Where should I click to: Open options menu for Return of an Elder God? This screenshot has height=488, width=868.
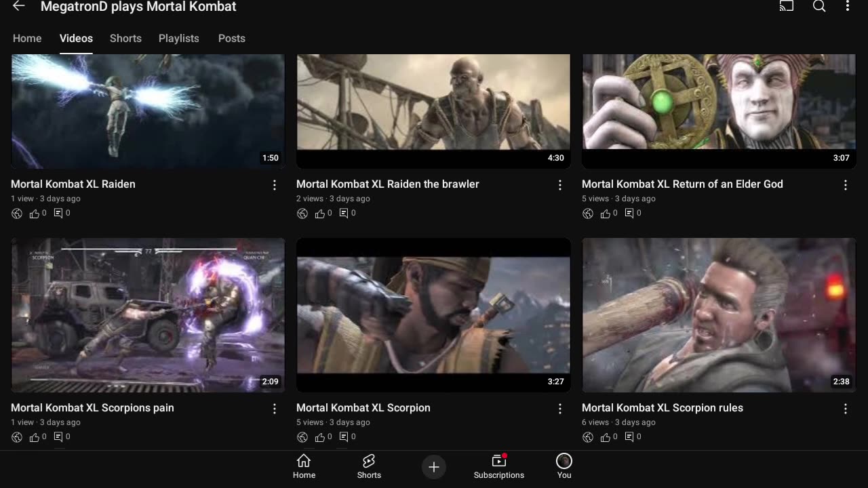[x=846, y=185]
